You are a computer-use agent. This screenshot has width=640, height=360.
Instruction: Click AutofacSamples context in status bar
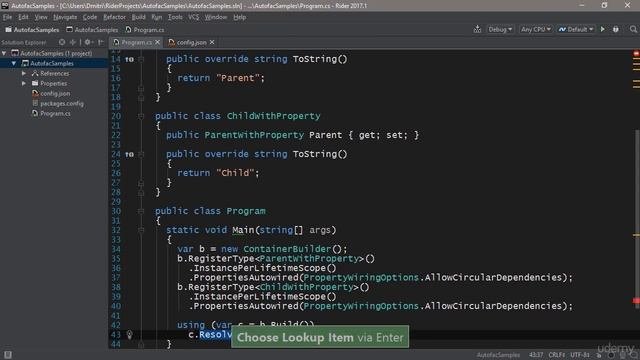pos(498,355)
